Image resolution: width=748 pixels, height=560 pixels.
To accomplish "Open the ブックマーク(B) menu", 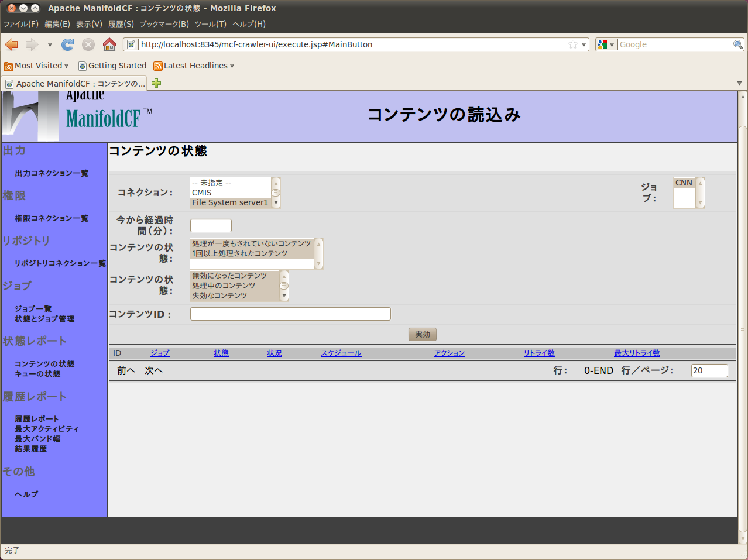I will point(164,24).
